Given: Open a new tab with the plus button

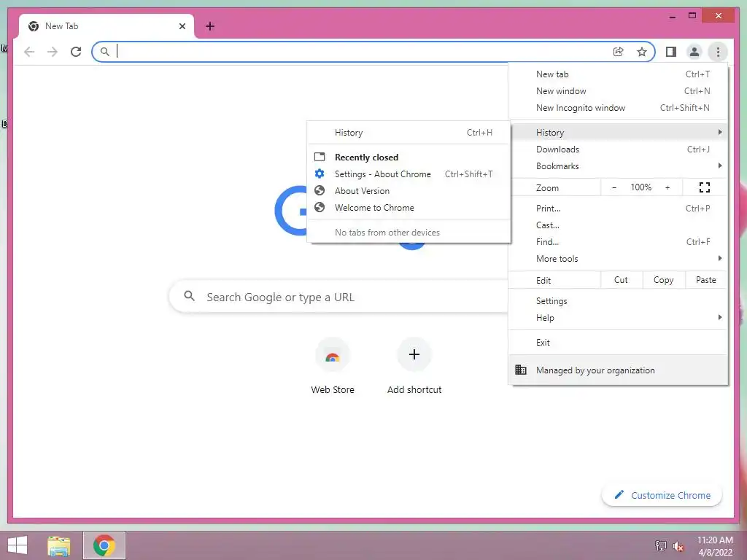Looking at the screenshot, I should [x=210, y=26].
